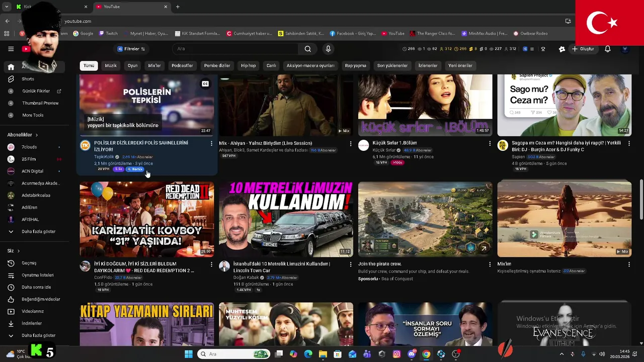Image resolution: width=644 pixels, height=362 pixels.
Task: Open the Windows Start menu
Action: pyautogui.click(x=188, y=354)
